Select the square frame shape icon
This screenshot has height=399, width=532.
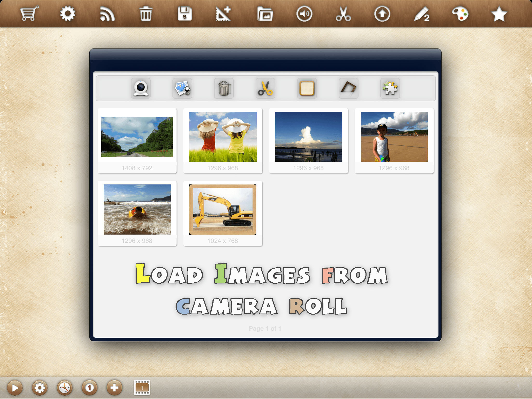click(x=307, y=88)
